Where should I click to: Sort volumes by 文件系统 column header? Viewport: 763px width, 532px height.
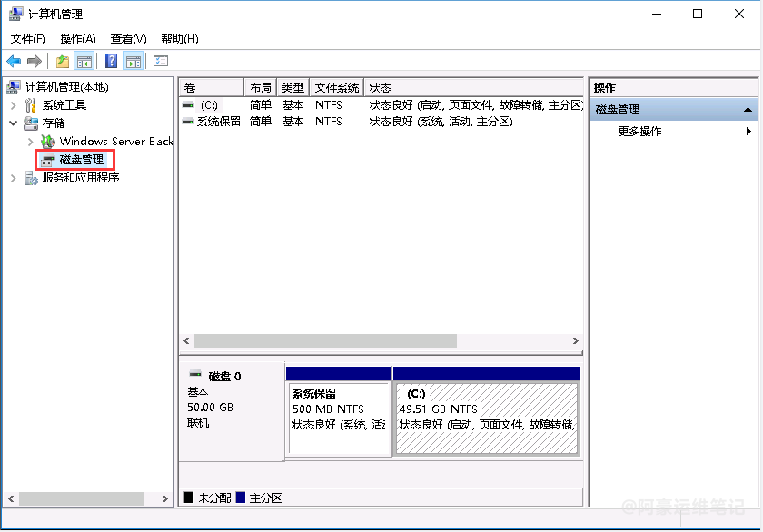click(336, 88)
